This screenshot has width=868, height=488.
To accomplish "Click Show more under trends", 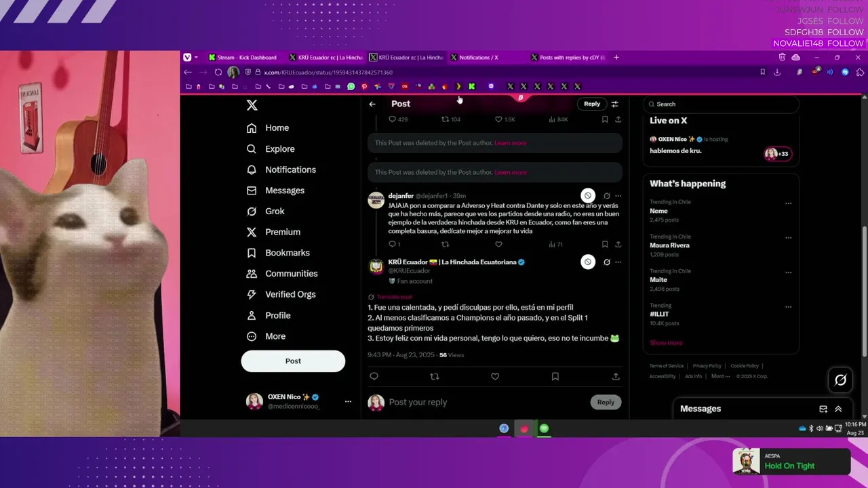I will point(666,343).
